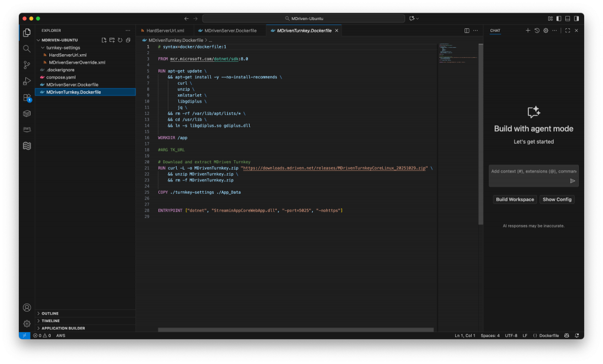Viewport: 603px width, 364px height.
Task: Toggle the secondary side bar visibility
Action: coord(575,19)
